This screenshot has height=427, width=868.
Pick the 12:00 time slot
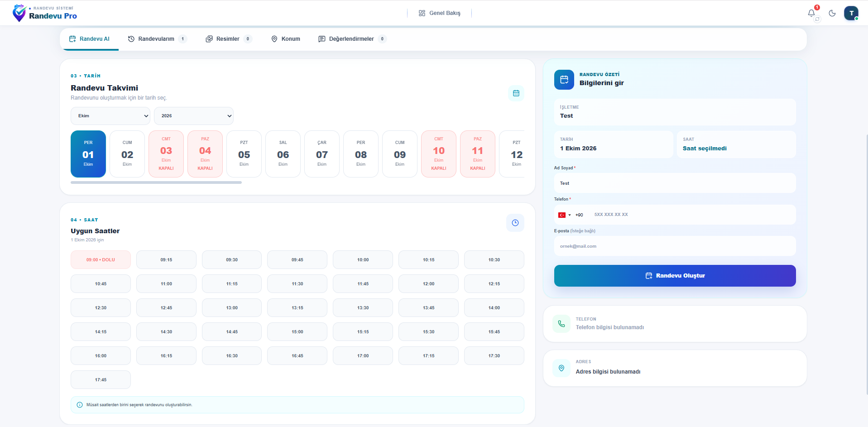tap(428, 284)
